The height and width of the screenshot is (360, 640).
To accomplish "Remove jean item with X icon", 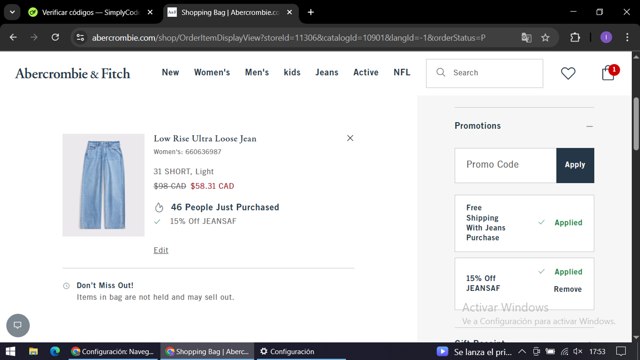I will [x=350, y=138].
